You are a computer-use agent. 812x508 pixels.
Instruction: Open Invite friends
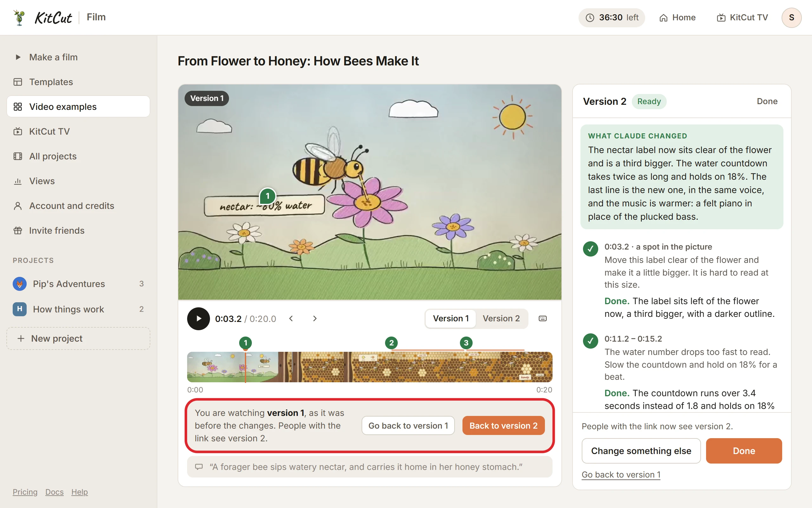click(x=78, y=231)
